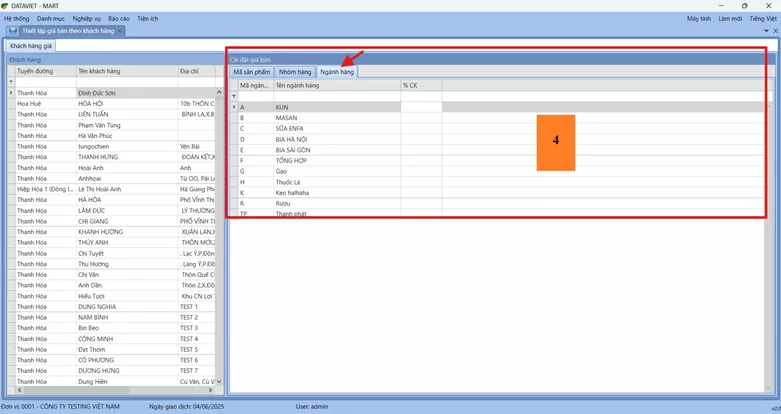Viewport: 781px width, 414px height.
Task: Select the Thiết lập giá bán theo khách hàng tab
Action: [x=68, y=31]
